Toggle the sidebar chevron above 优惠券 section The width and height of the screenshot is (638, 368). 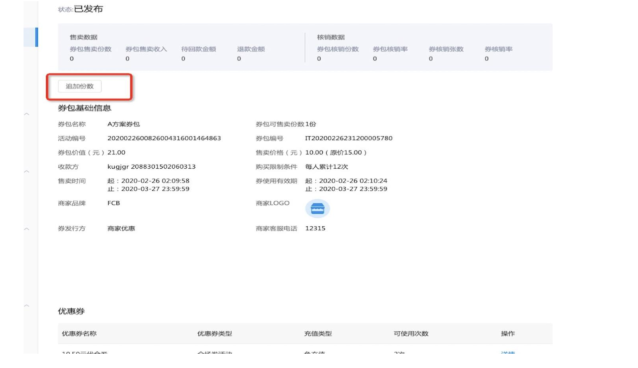(27, 306)
